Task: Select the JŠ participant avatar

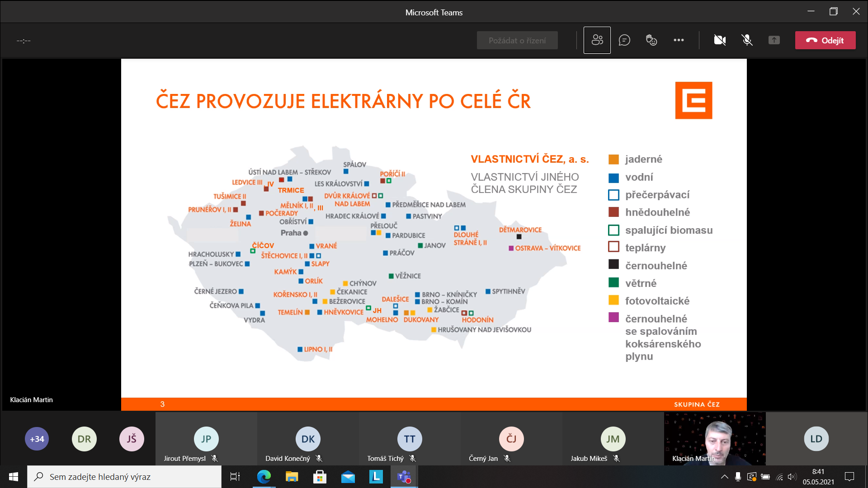Action: pos(132,439)
